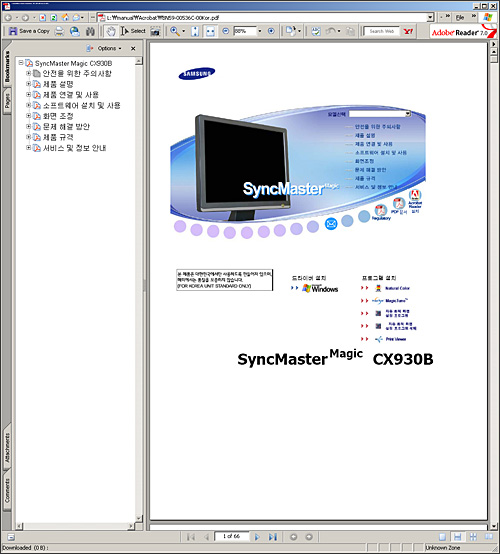The image size is (500, 554).
Task: Click the browser Back button
Action: [8, 17]
